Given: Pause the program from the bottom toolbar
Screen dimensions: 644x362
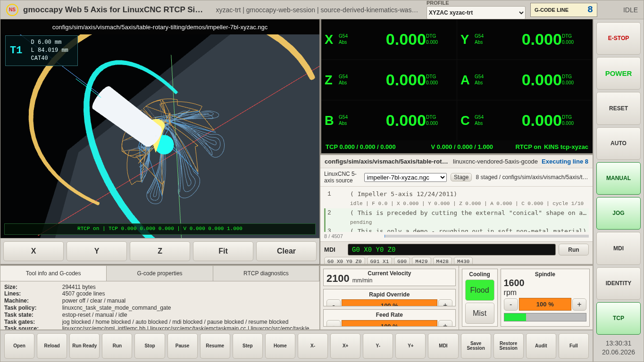Looking at the screenshot, I should point(183,346).
